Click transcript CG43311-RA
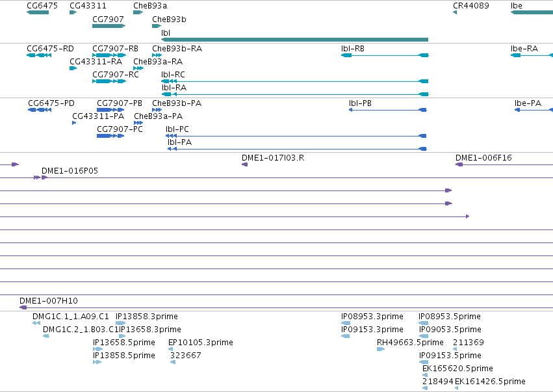The width and height of the screenshot is (553, 392). 73,68
